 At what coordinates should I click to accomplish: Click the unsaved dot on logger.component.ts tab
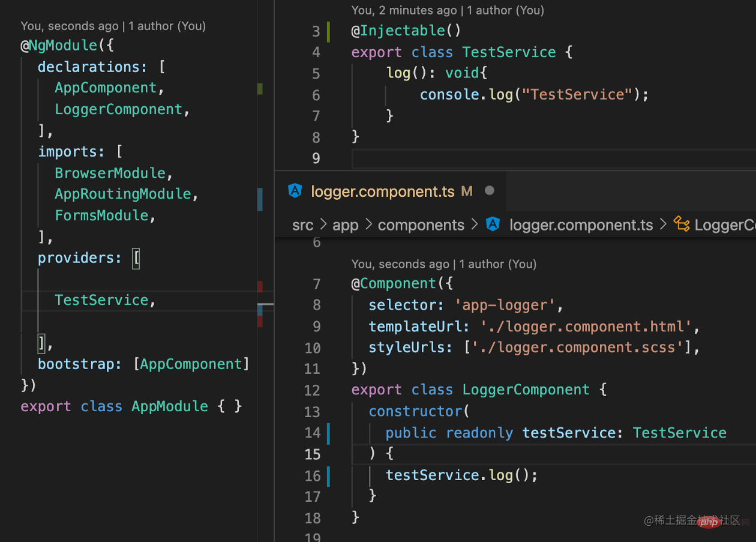(x=490, y=191)
